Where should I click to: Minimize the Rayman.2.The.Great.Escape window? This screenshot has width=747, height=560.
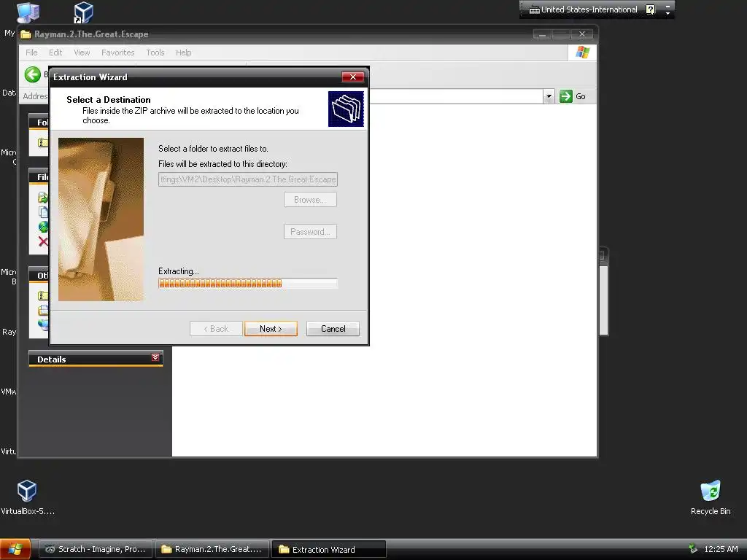pyautogui.click(x=542, y=34)
